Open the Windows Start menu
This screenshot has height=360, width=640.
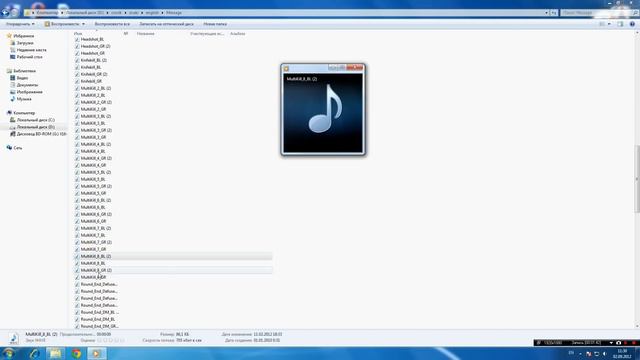[9, 353]
